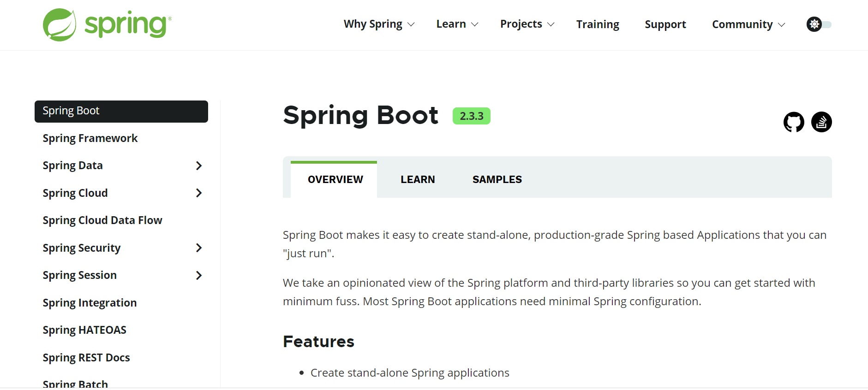Open the GitHub repository icon
This screenshot has height=390, width=868.
pos(794,122)
